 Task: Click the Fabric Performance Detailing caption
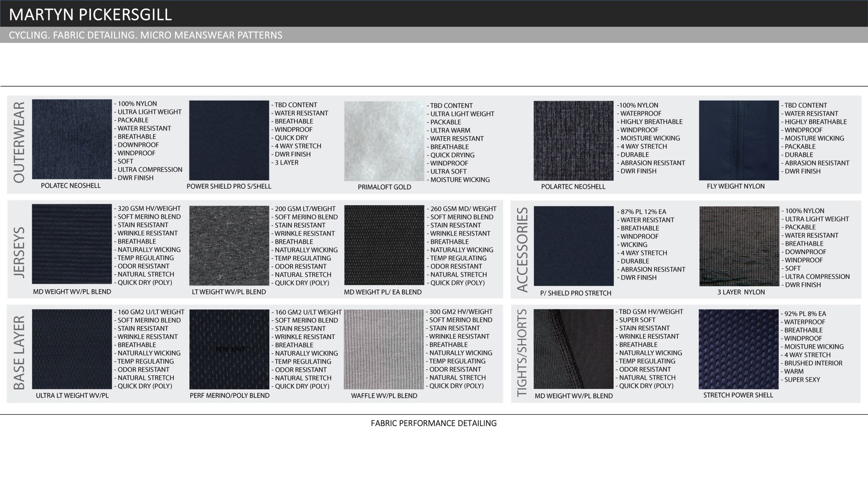(x=433, y=423)
